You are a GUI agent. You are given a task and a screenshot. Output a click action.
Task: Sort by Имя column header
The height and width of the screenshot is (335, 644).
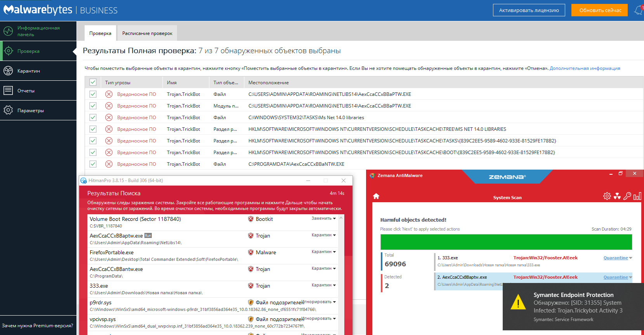pos(186,82)
